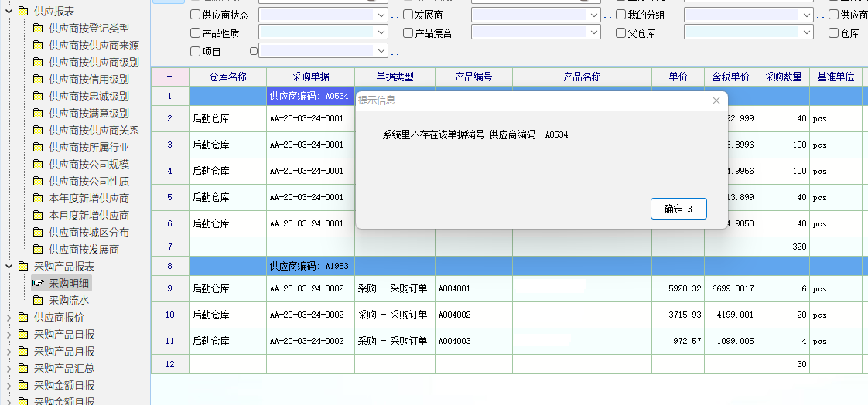
Task: Click the 仓库名称 column header
Action: 227,77
